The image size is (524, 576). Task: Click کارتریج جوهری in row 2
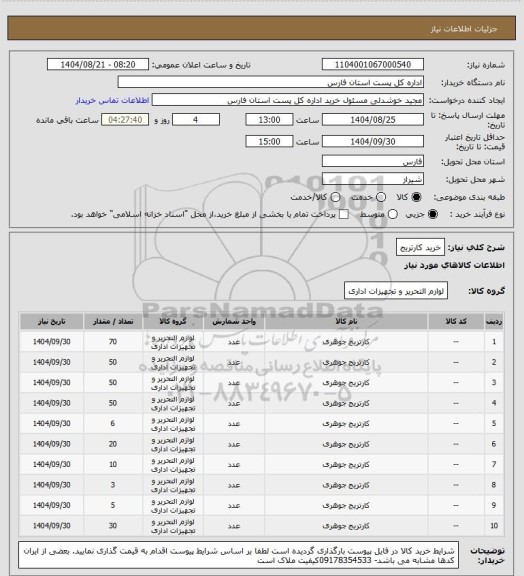click(346, 362)
